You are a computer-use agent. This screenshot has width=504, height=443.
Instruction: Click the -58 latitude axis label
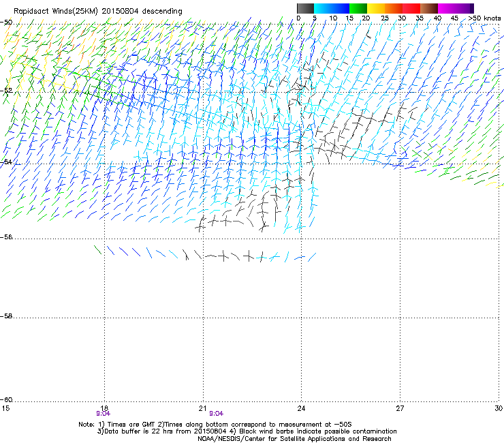click(x=6, y=316)
